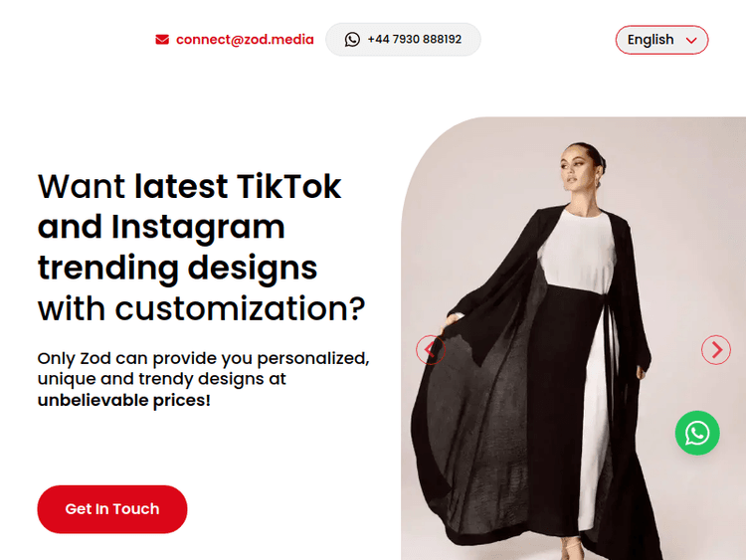The height and width of the screenshot is (560, 746).
Task: Advance to next carousel slide arrow
Action: [715, 350]
